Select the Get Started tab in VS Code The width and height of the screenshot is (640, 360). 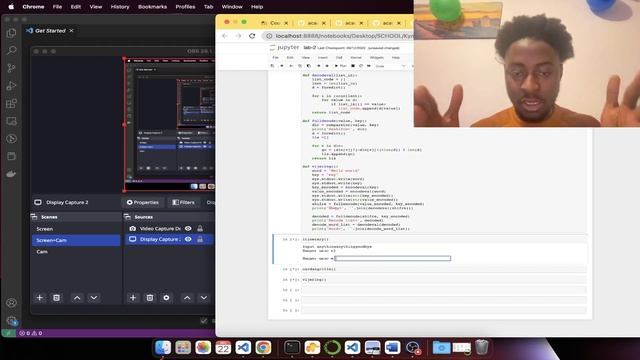[x=50, y=31]
